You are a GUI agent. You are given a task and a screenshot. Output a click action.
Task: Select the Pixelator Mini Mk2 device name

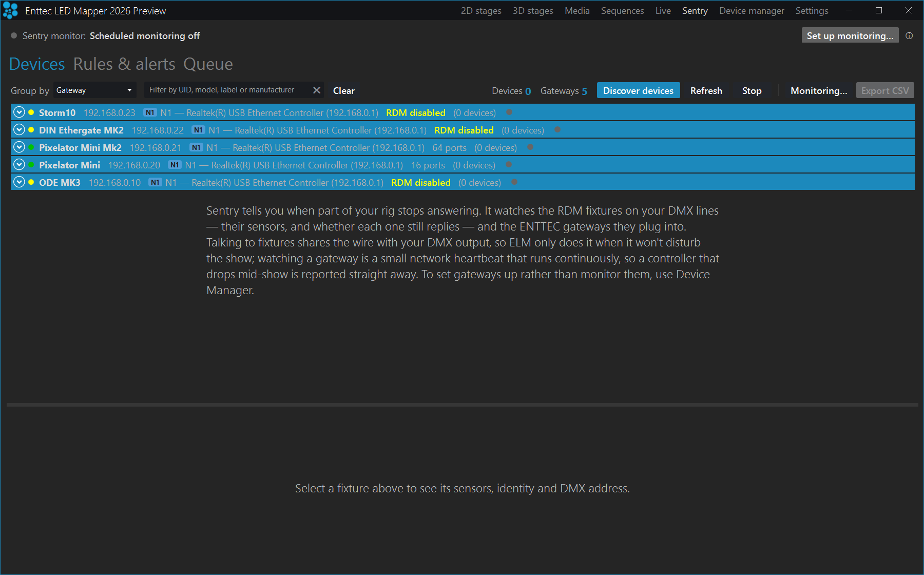[x=80, y=147]
